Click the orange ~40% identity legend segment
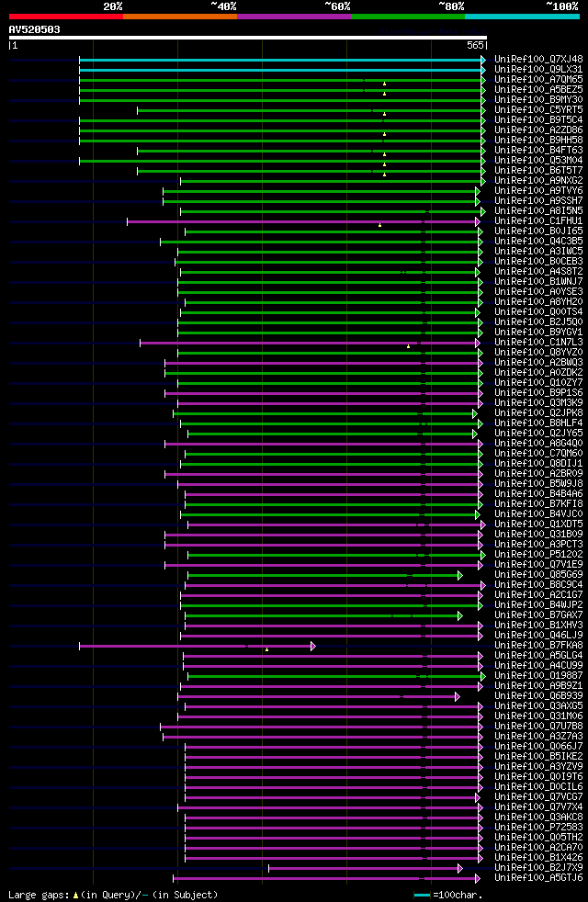The height and width of the screenshot is (902, 588). tap(180, 17)
